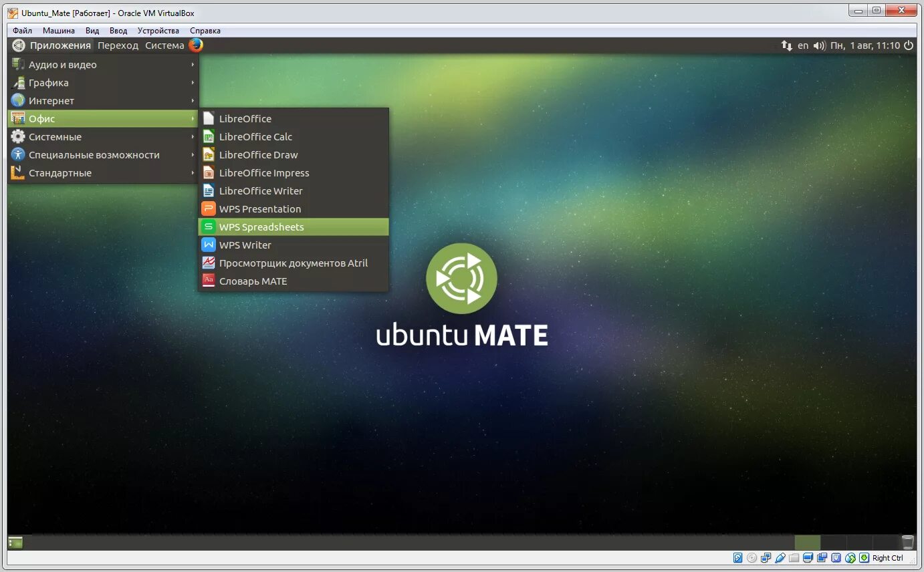The image size is (924, 572).
Task: Launch LibreOffice Impress
Action: coord(294,173)
